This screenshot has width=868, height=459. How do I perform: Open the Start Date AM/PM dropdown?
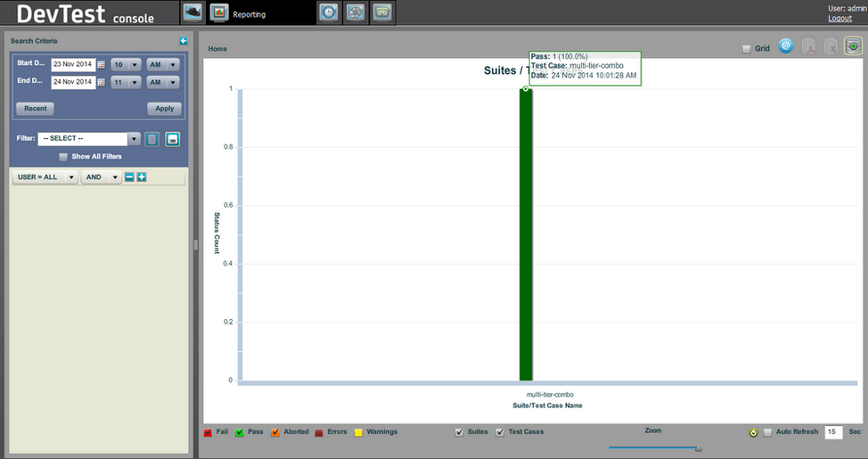(x=163, y=65)
